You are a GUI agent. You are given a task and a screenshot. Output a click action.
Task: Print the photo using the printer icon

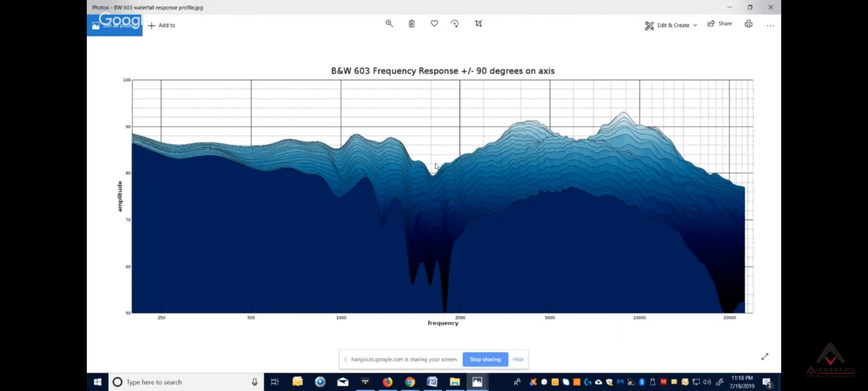pos(749,24)
